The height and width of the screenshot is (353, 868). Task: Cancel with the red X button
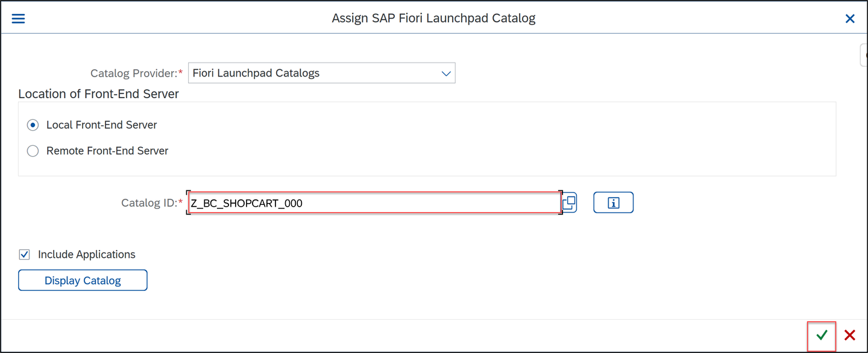pyautogui.click(x=850, y=336)
